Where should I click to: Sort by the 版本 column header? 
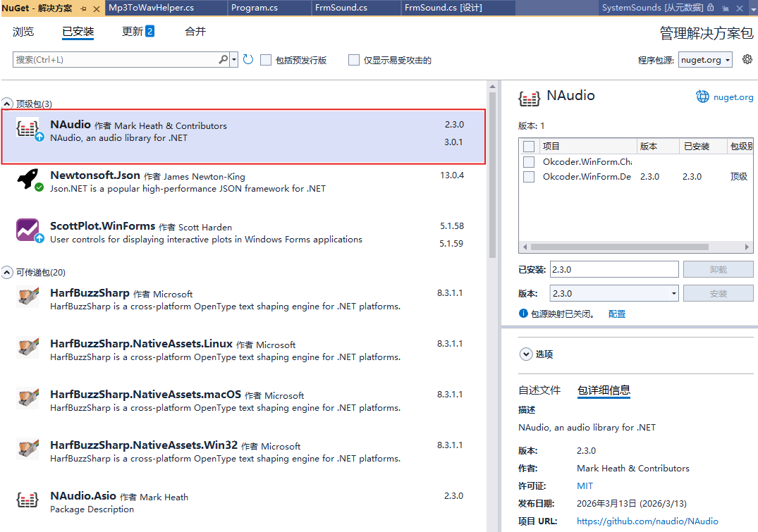[x=657, y=147]
